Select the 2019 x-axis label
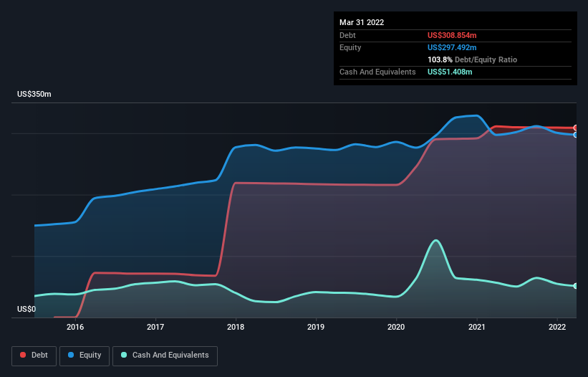Viewport: 588px width, 377px height. [x=316, y=327]
